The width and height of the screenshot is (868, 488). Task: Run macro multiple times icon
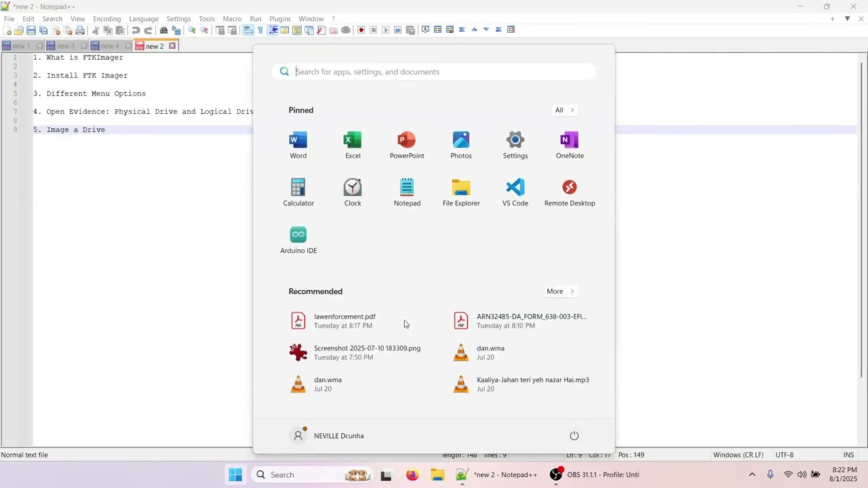tap(398, 30)
